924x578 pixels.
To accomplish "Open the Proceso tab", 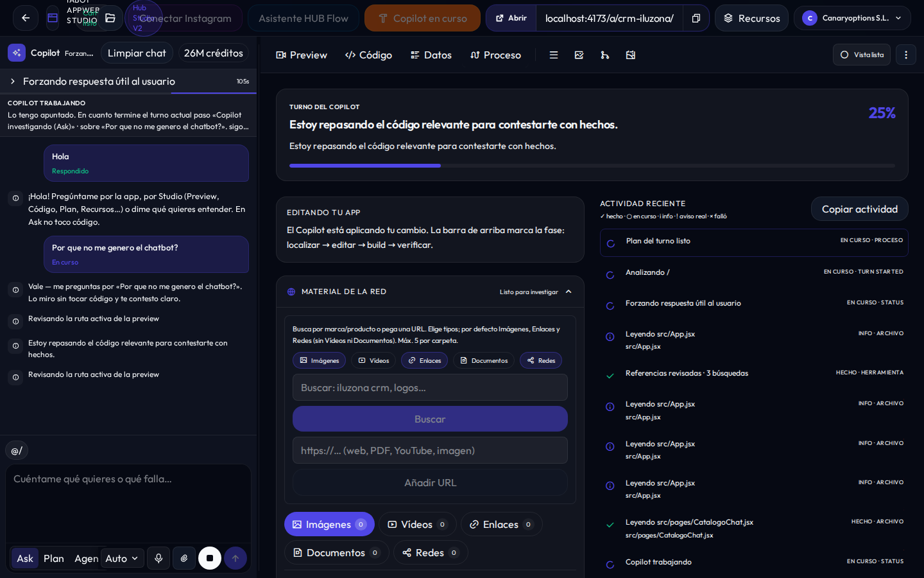I will coord(495,55).
